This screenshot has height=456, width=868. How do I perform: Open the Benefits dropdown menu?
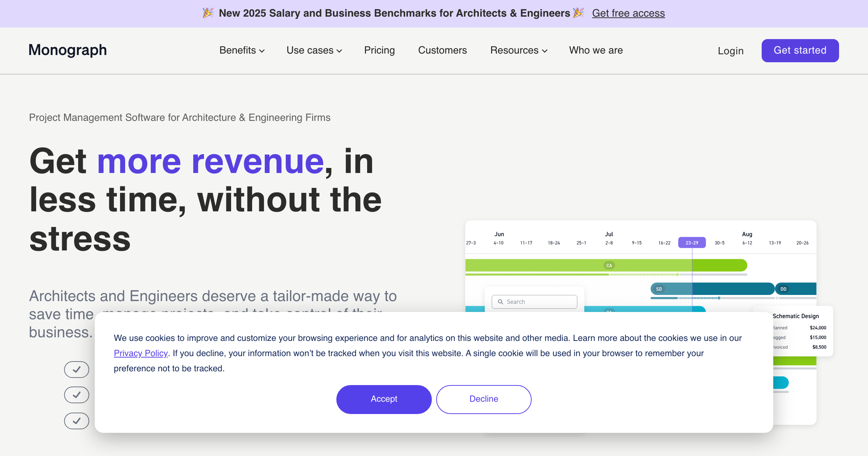[x=242, y=50]
